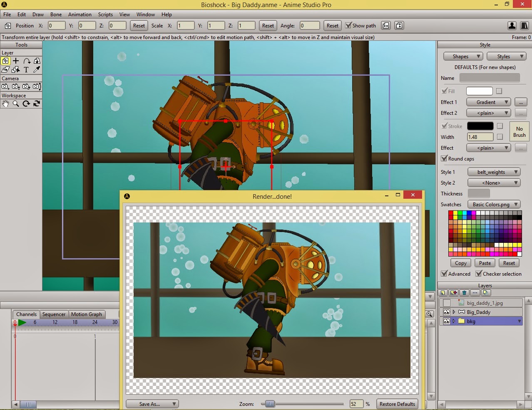This screenshot has height=410, width=532.
Task: Expand the bkg group layer triangle
Action: coord(454,321)
